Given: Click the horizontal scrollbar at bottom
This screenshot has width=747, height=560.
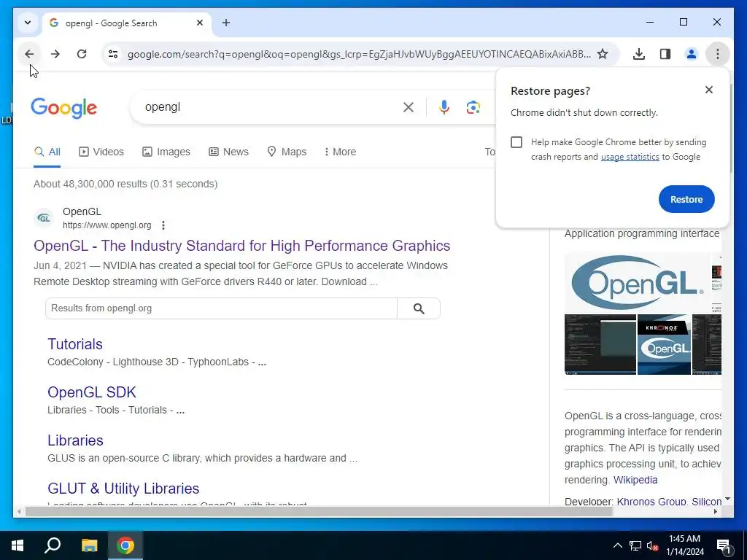Looking at the screenshot, I should point(318,512).
